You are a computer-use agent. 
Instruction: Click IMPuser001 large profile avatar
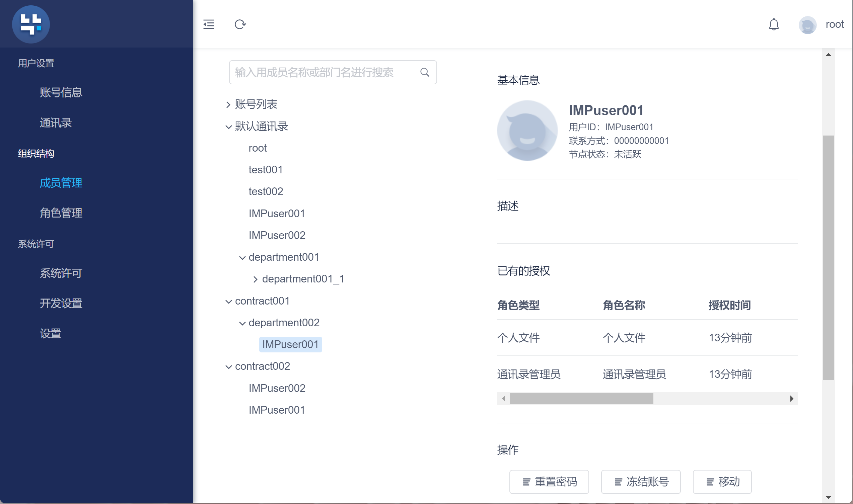point(527,131)
